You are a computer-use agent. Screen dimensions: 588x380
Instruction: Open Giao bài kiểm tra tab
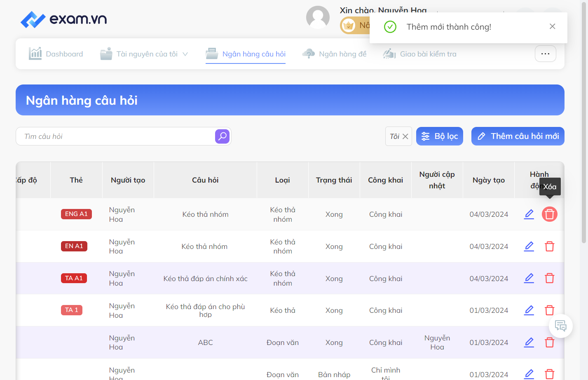[420, 54]
